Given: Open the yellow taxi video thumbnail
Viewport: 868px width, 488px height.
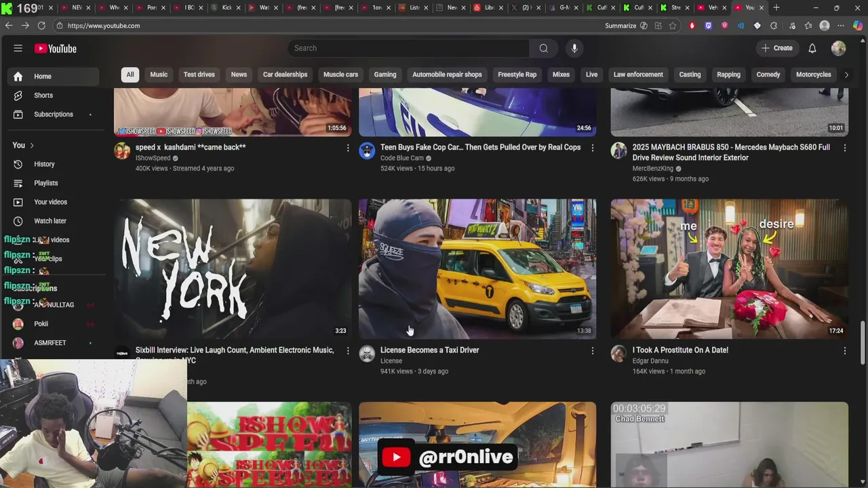Looking at the screenshot, I should tap(477, 269).
